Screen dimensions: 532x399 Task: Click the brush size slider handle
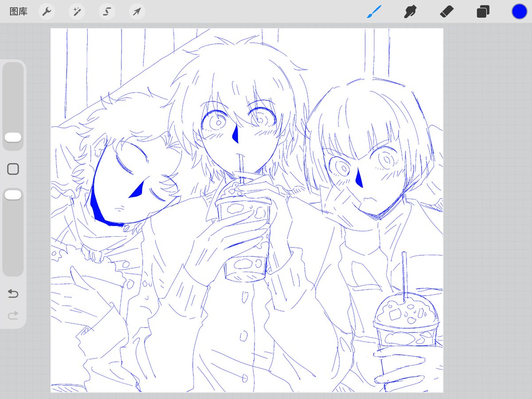tap(13, 137)
